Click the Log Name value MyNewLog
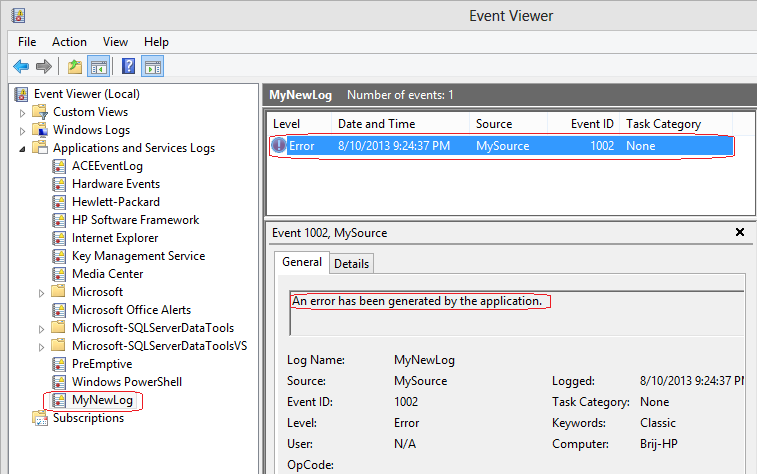 tap(424, 360)
